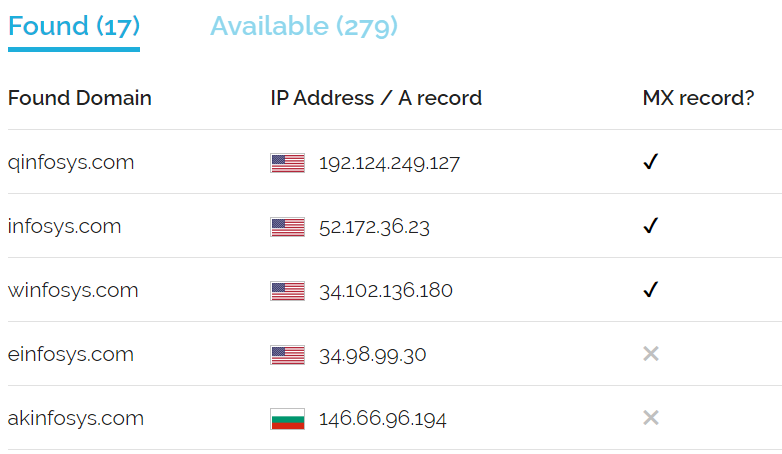The width and height of the screenshot is (782, 454).
Task: Click the MX checkmark for infosys.com
Action: pos(651,226)
